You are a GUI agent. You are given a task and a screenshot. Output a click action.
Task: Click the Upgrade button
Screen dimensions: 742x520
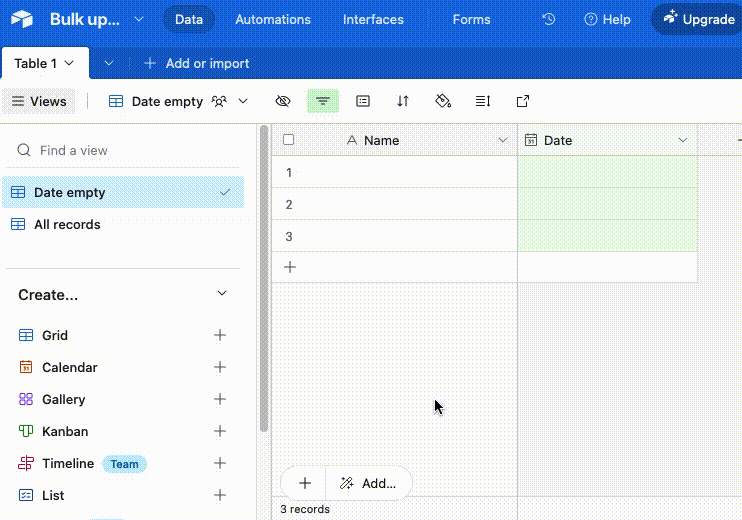click(698, 19)
